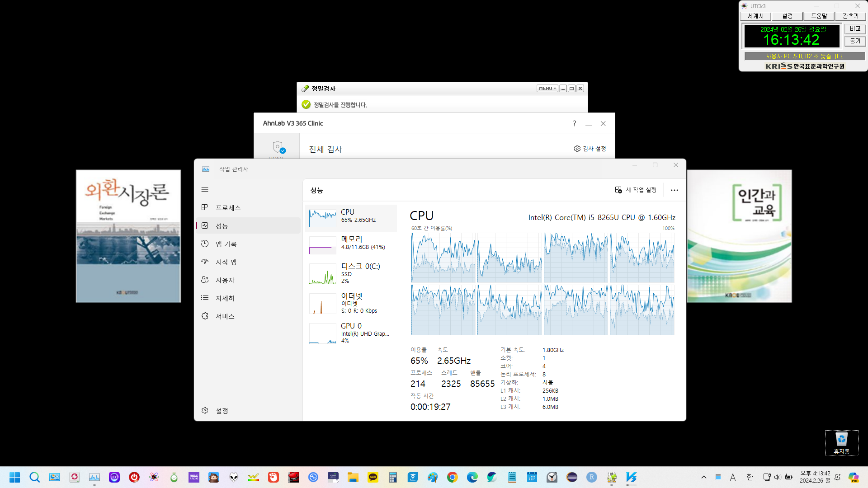Viewport: 868px width, 488px height.
Task: Show hidden system tray icons
Action: pyautogui.click(x=704, y=477)
